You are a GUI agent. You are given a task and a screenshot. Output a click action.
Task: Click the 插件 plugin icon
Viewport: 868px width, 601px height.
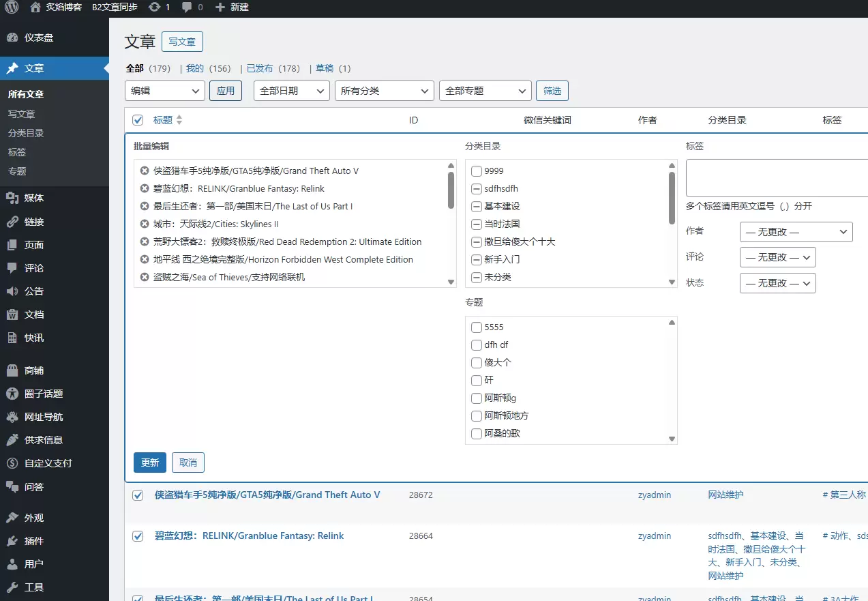click(12, 541)
